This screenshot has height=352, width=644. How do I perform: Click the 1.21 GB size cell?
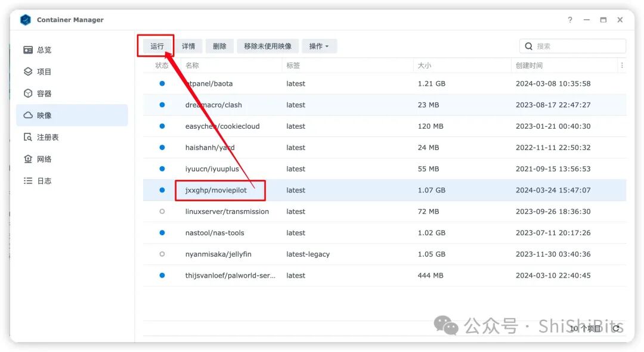(432, 83)
